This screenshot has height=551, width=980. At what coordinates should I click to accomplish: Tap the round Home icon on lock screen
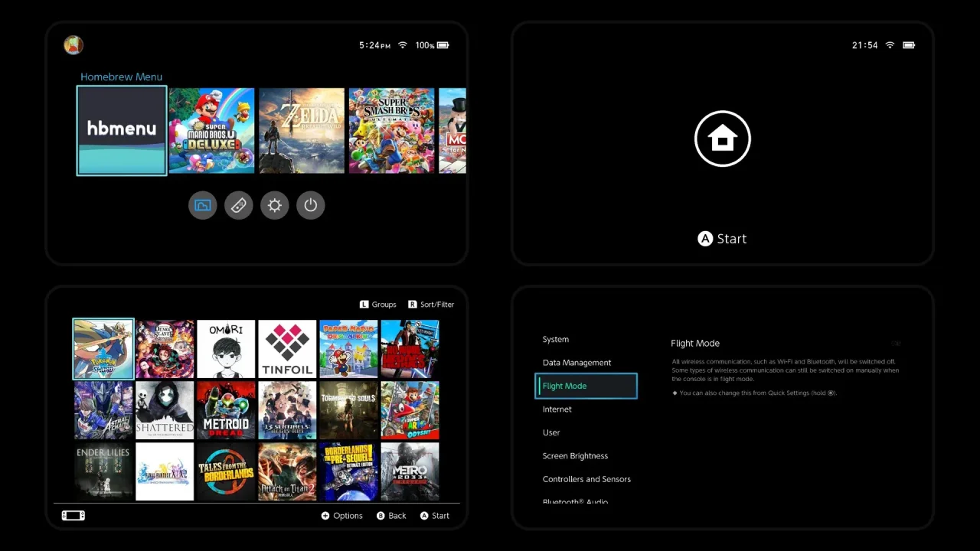(723, 139)
